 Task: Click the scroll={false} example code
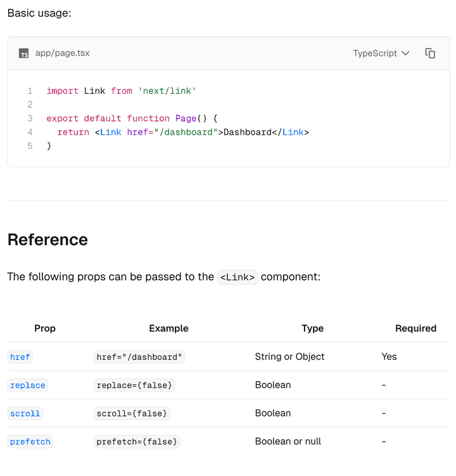tap(132, 413)
